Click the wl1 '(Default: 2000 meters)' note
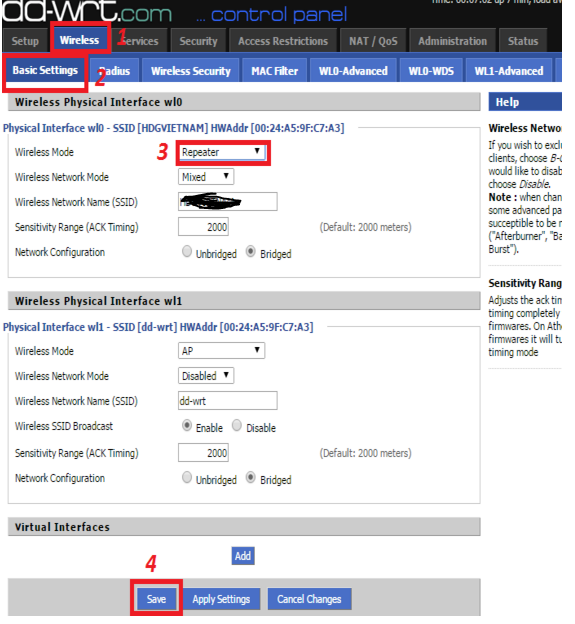 click(365, 453)
